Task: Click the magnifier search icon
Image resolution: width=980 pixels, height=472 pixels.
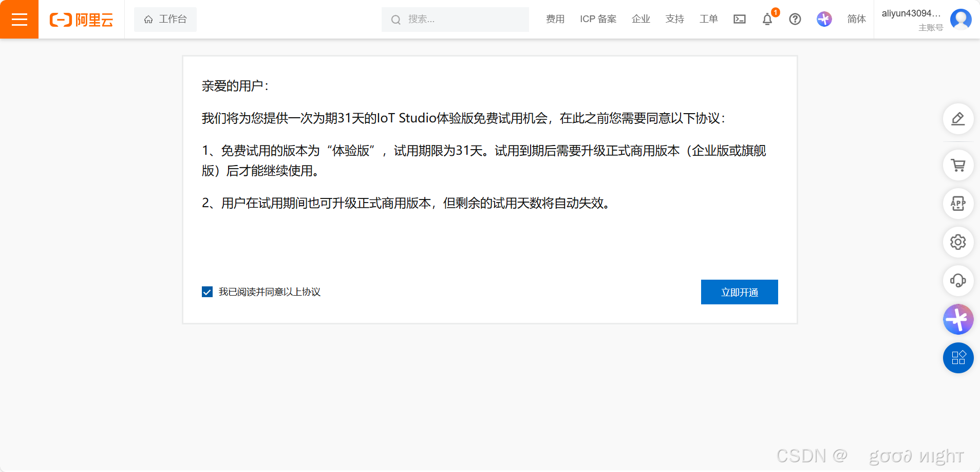Action: click(396, 20)
